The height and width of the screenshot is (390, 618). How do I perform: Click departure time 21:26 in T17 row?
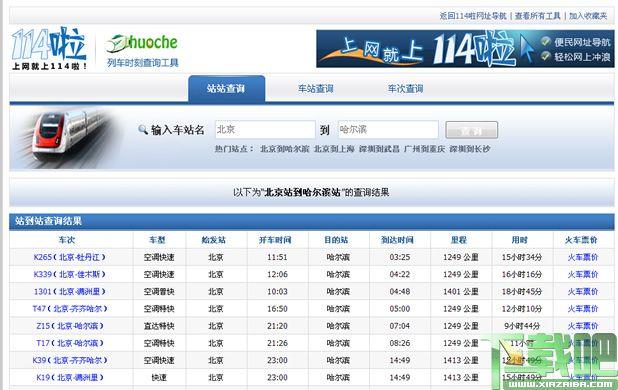click(277, 343)
